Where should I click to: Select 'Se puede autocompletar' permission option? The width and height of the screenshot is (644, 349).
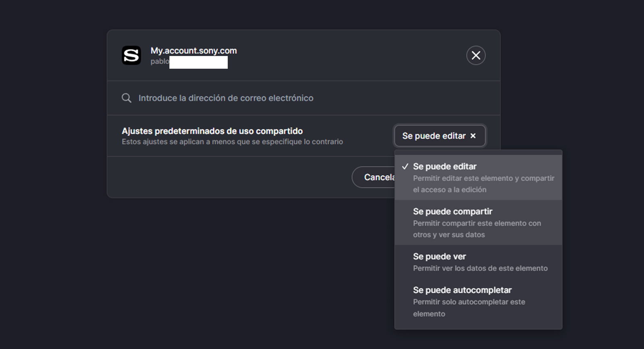[x=478, y=302]
